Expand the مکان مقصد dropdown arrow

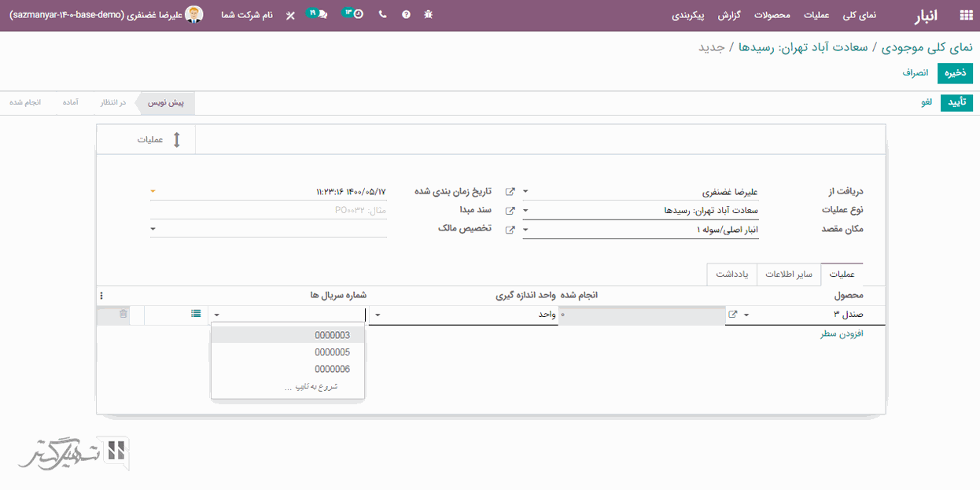tap(526, 230)
